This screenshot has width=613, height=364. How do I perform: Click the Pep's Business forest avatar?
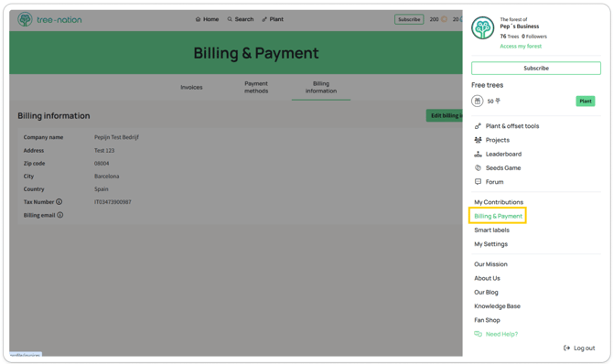coord(482,27)
